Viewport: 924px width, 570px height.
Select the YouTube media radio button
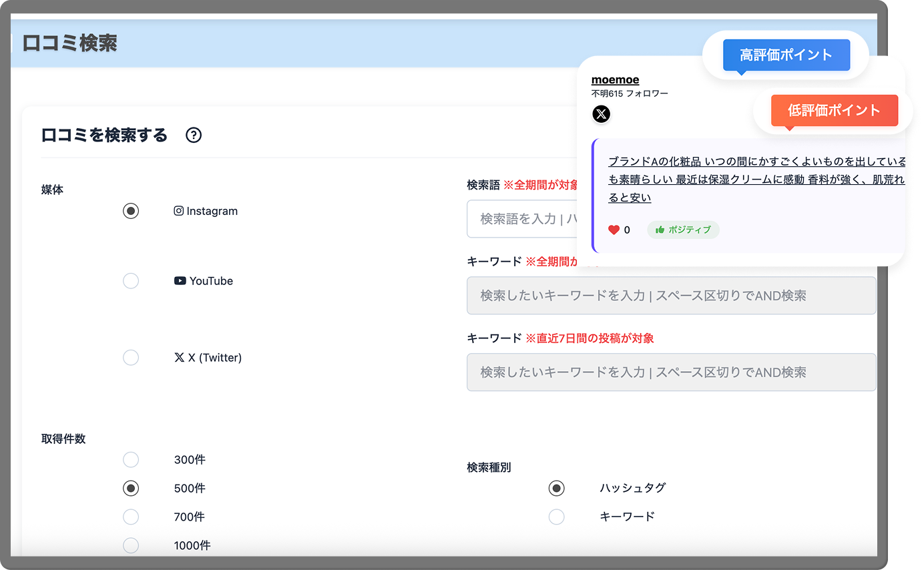[131, 281]
